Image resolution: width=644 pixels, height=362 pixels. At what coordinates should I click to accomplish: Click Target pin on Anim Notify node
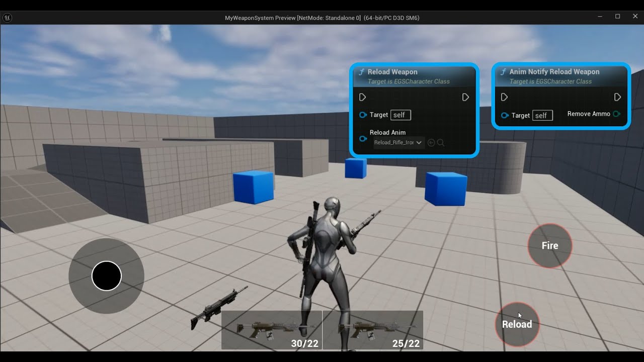505,116
